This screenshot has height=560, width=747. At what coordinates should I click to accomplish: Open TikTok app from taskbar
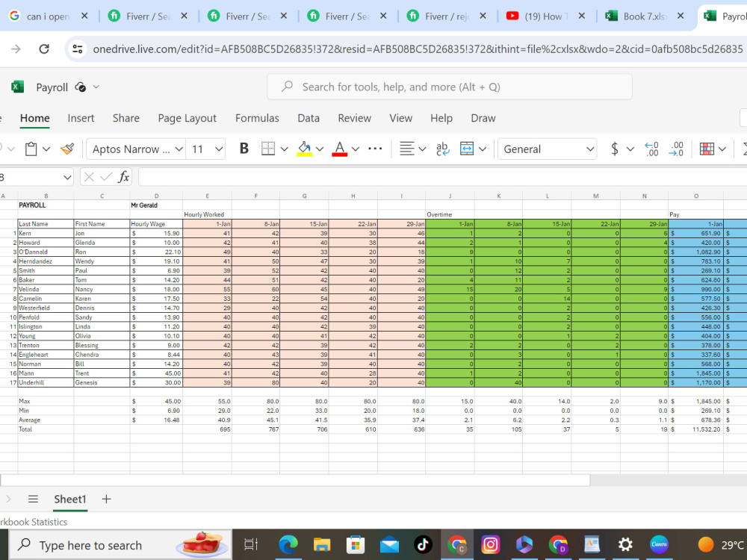click(423, 544)
